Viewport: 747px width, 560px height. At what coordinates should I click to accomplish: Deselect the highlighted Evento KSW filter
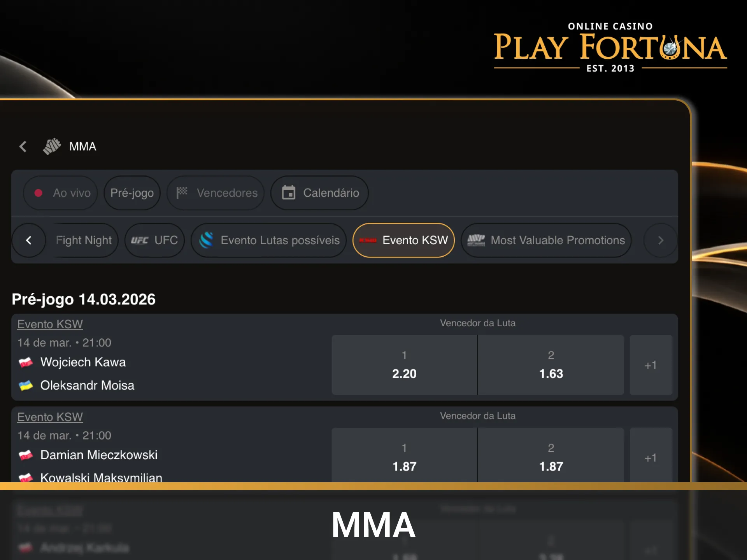pyautogui.click(x=403, y=240)
